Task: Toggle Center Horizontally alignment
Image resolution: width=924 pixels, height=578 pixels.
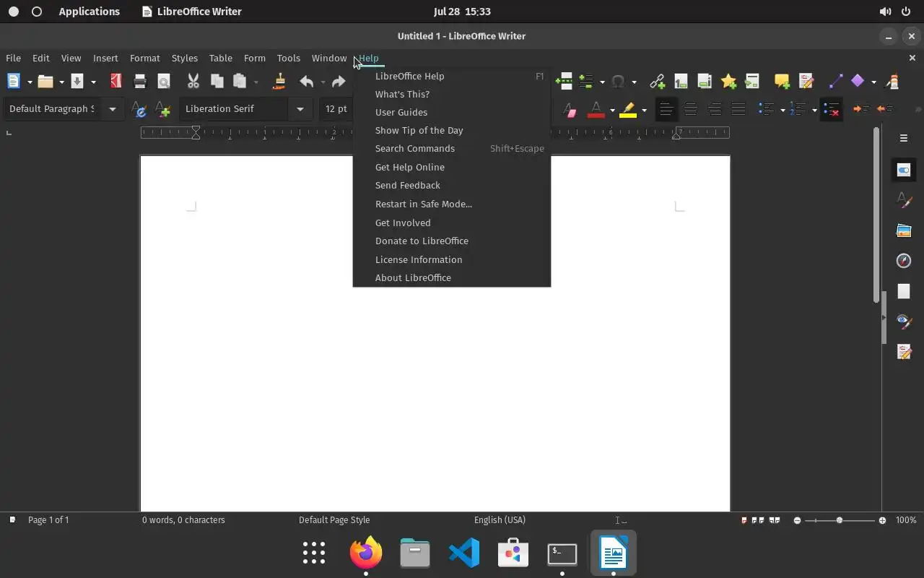Action: click(691, 110)
